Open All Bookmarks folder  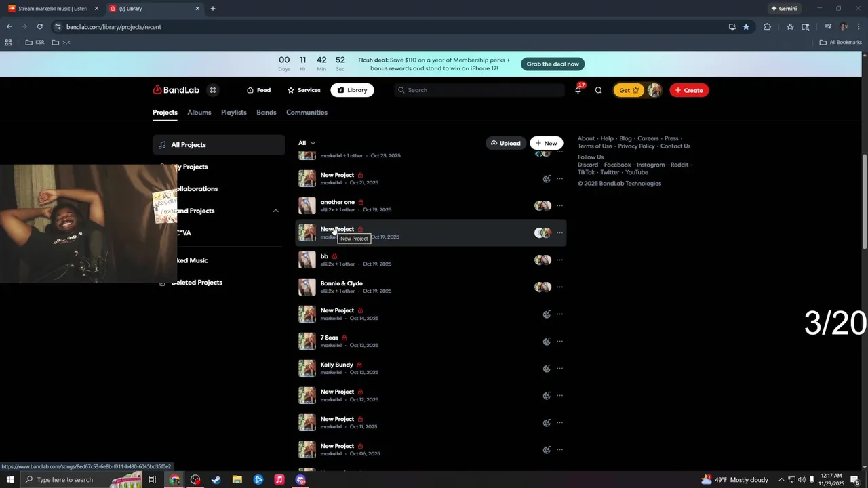click(841, 43)
